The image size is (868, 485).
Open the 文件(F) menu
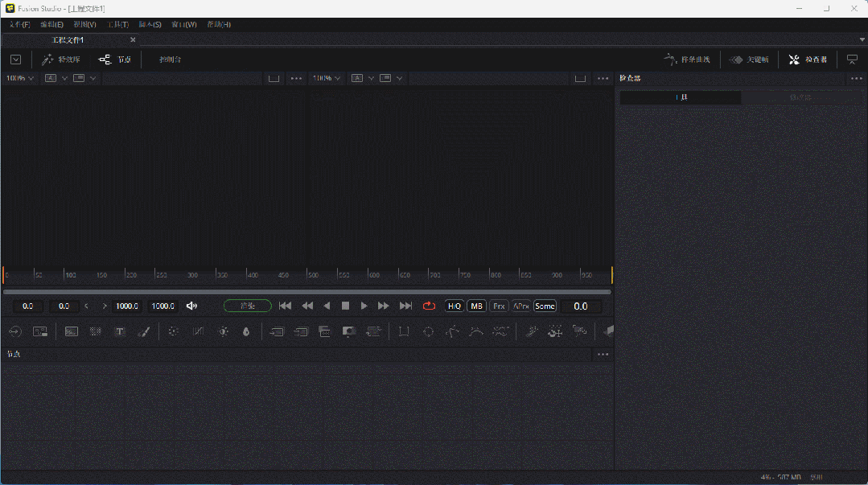(19, 24)
